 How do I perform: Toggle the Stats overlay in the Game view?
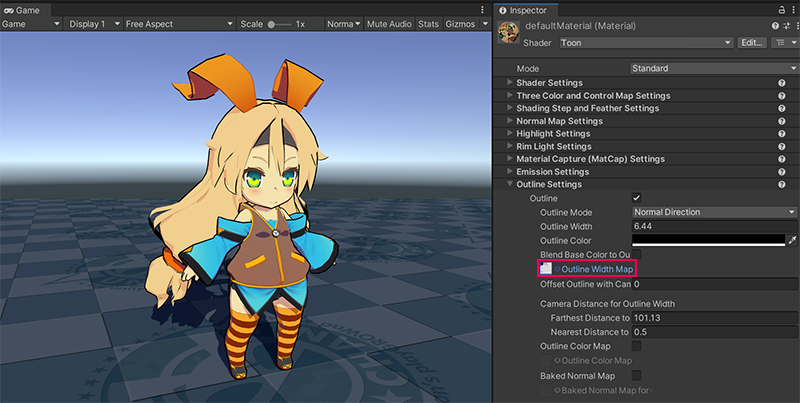(x=428, y=24)
